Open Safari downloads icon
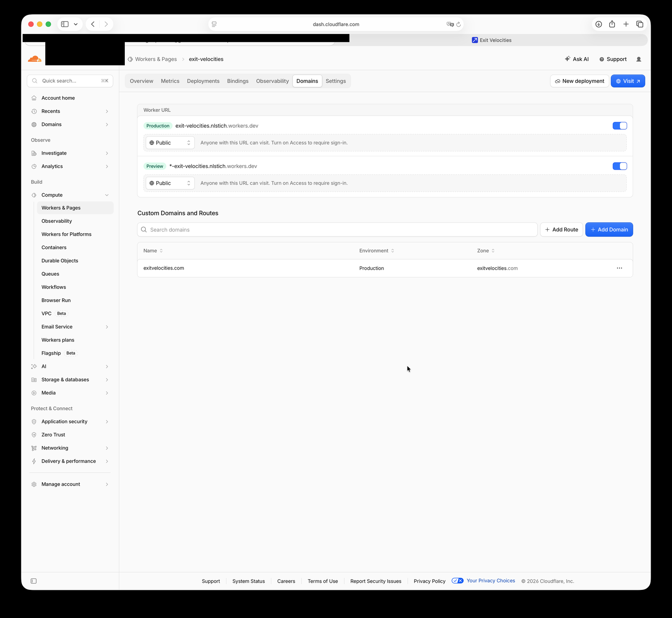 pos(598,24)
